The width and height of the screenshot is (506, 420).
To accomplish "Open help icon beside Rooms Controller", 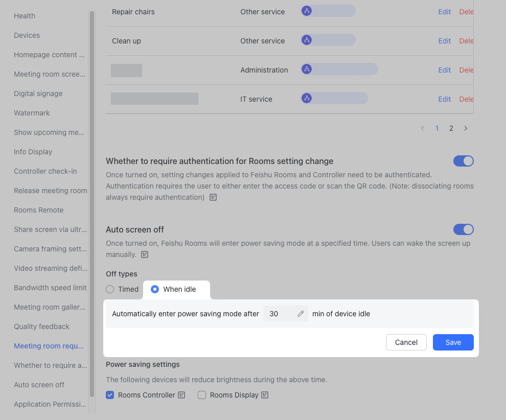I will coord(181,395).
